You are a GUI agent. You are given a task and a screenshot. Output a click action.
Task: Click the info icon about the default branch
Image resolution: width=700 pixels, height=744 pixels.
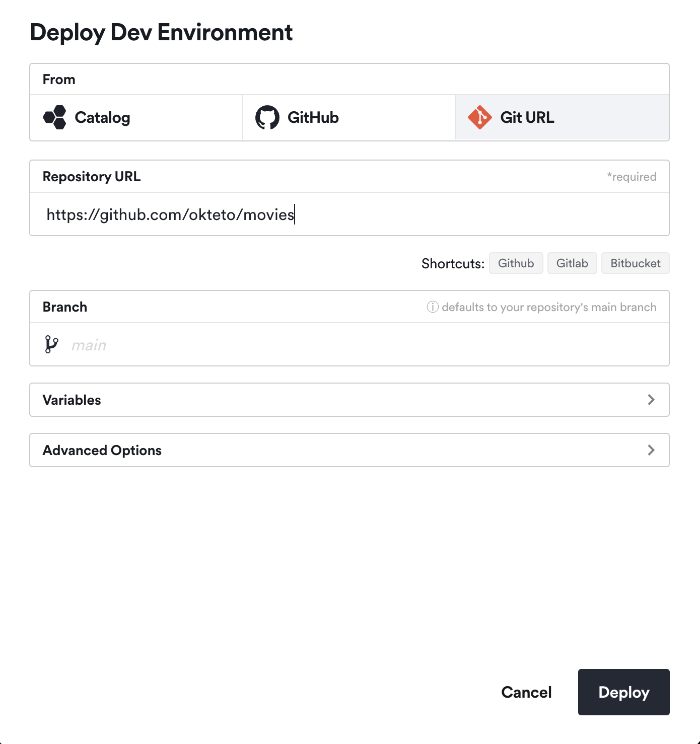(432, 307)
